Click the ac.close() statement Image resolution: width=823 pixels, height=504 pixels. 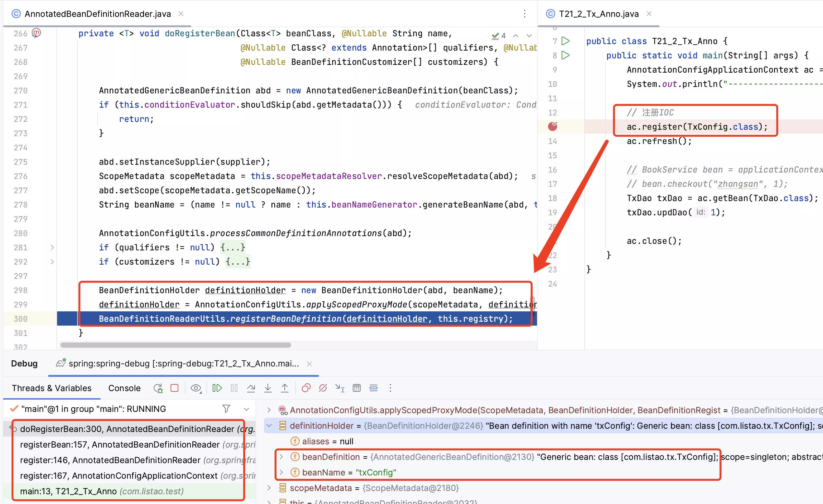tap(654, 241)
